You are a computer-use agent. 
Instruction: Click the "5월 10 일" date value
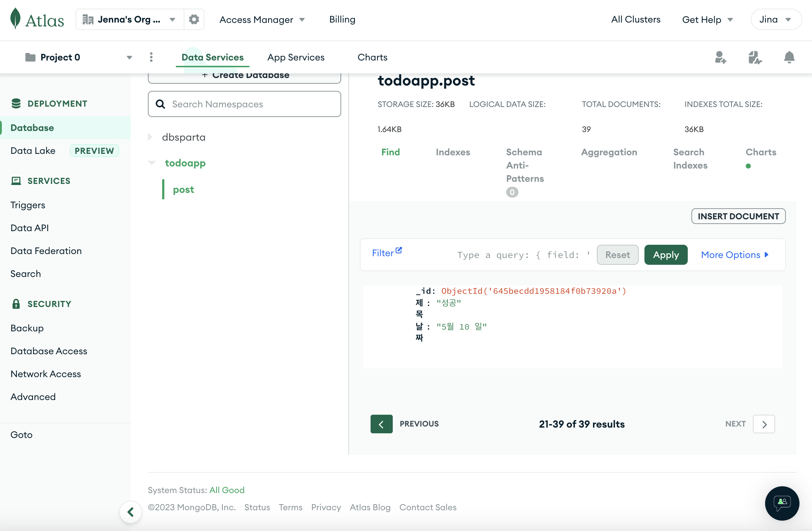461,327
